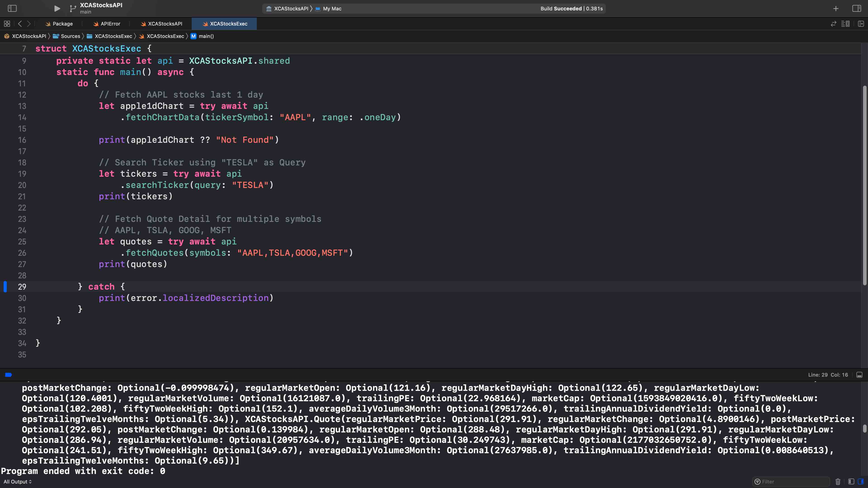Open the related items grid menu
Screen dimensions: 868x488
[7, 23]
